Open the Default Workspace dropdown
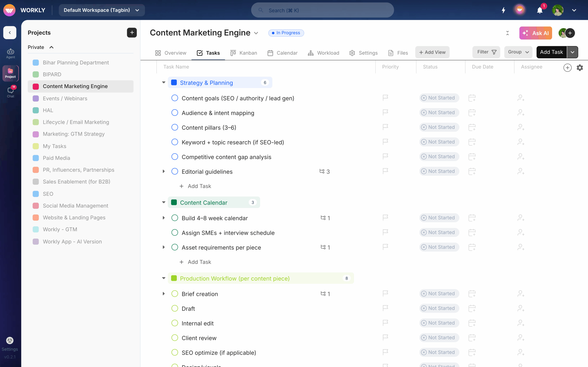 102,10
